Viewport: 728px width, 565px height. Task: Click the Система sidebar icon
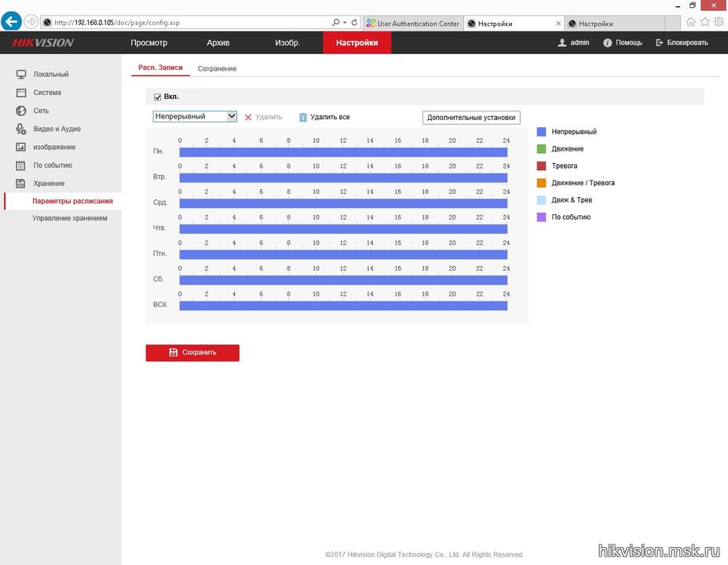21,93
